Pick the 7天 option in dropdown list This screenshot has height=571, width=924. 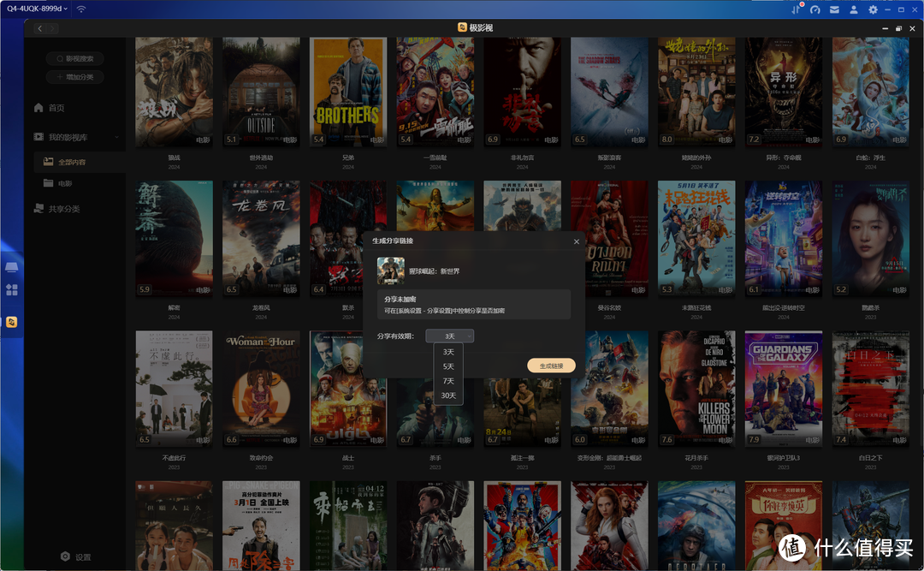pos(448,381)
